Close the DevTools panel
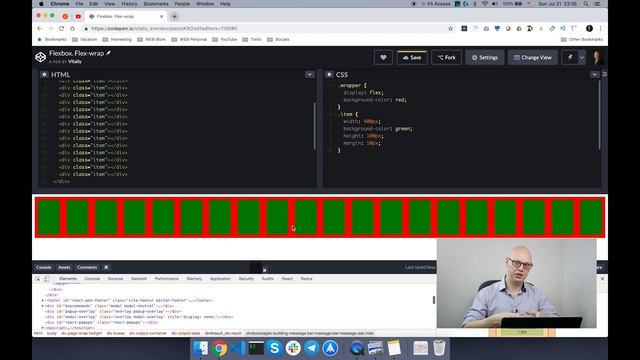The image size is (640, 360). [602, 278]
